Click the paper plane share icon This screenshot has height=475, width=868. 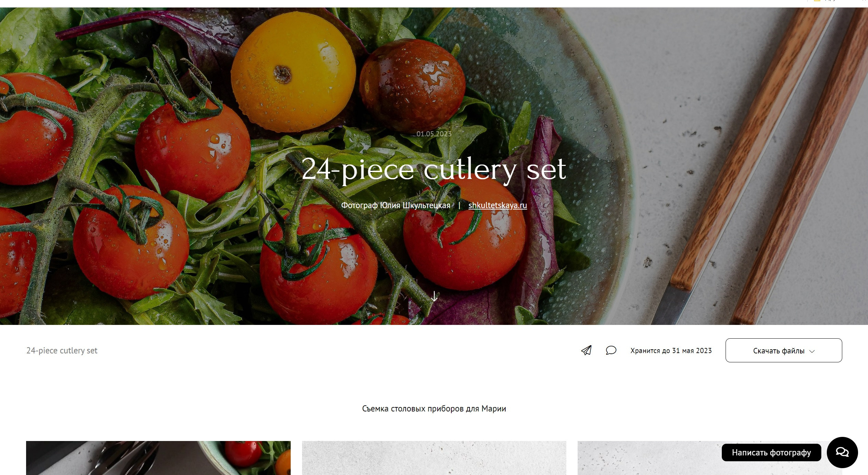(x=586, y=350)
